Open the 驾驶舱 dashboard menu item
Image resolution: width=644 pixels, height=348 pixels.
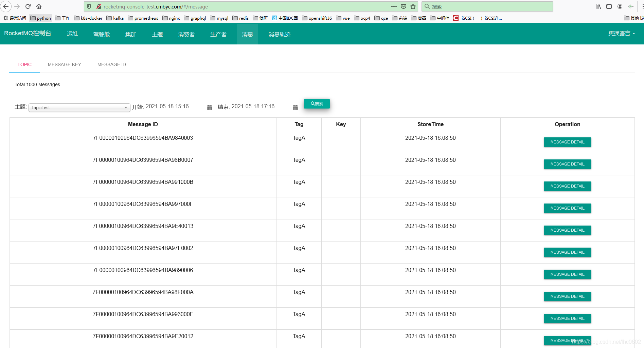coord(102,34)
